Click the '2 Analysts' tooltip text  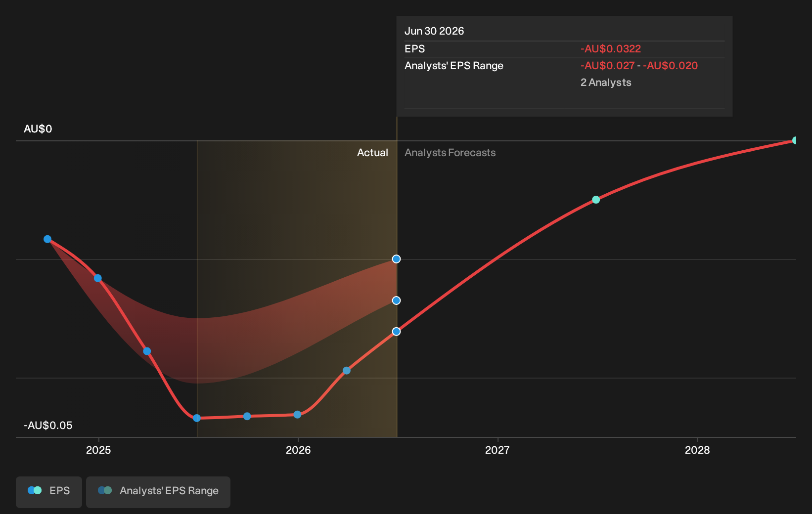click(606, 83)
